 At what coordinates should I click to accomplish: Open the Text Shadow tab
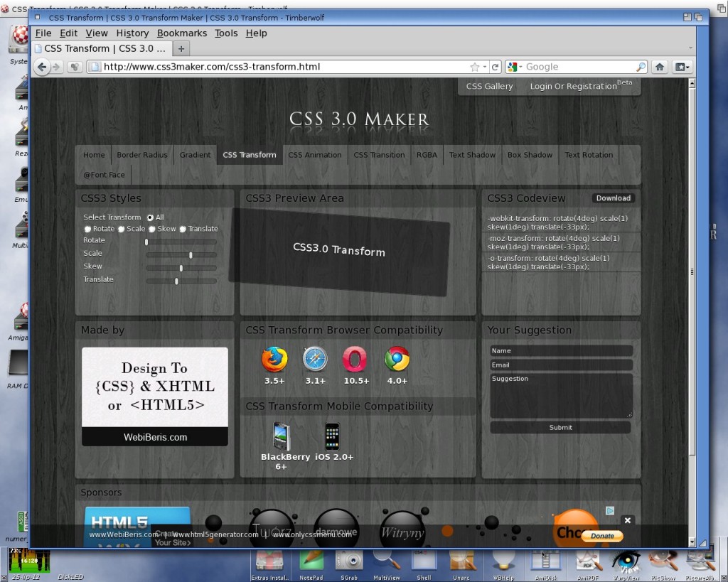(472, 155)
